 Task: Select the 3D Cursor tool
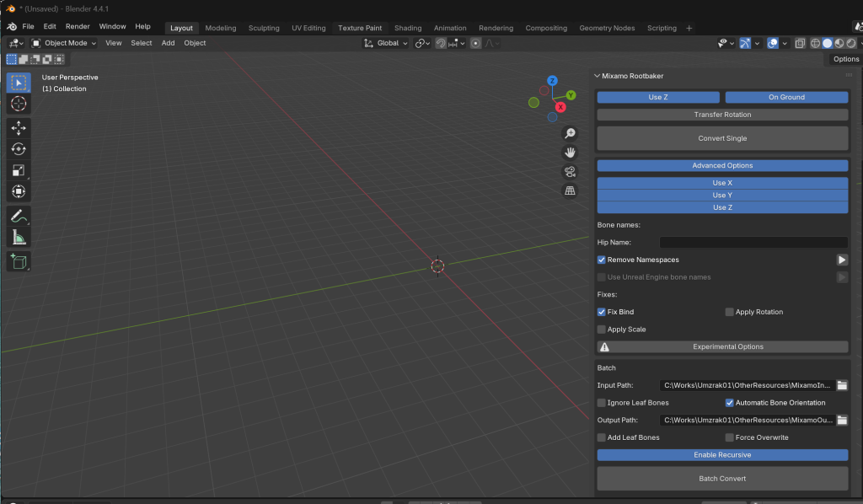[x=19, y=104]
